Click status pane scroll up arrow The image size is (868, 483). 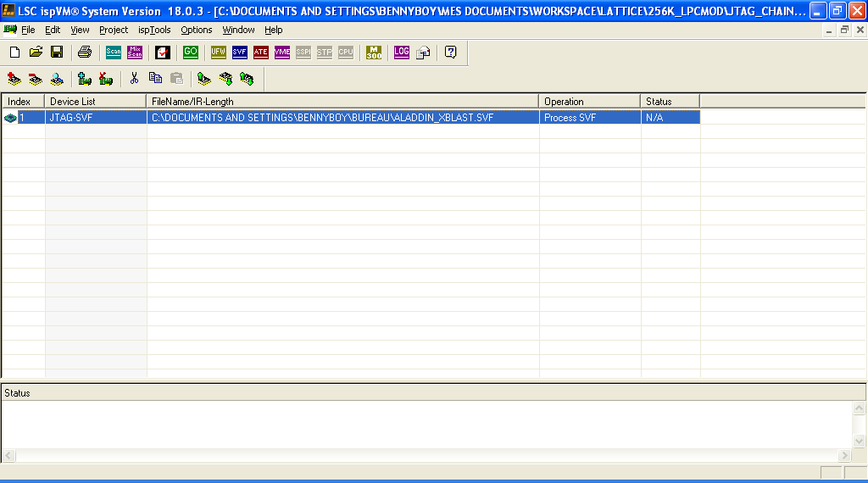[x=860, y=408]
